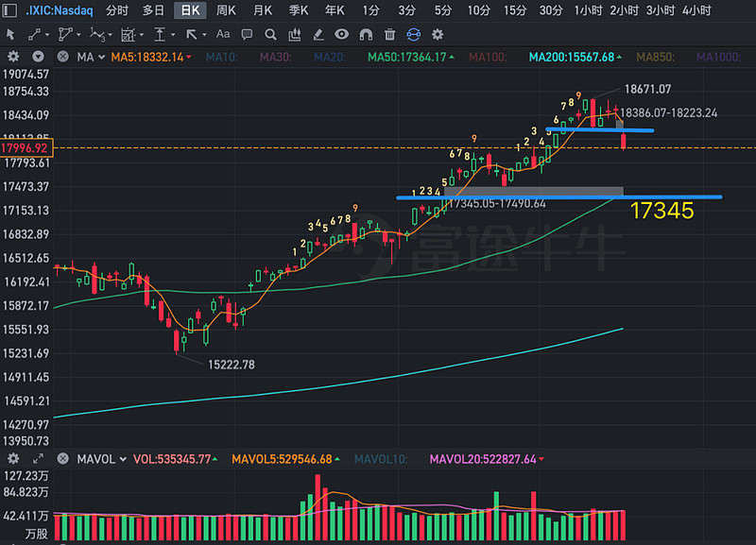Expand the wave tool options arrow

(x=111, y=35)
